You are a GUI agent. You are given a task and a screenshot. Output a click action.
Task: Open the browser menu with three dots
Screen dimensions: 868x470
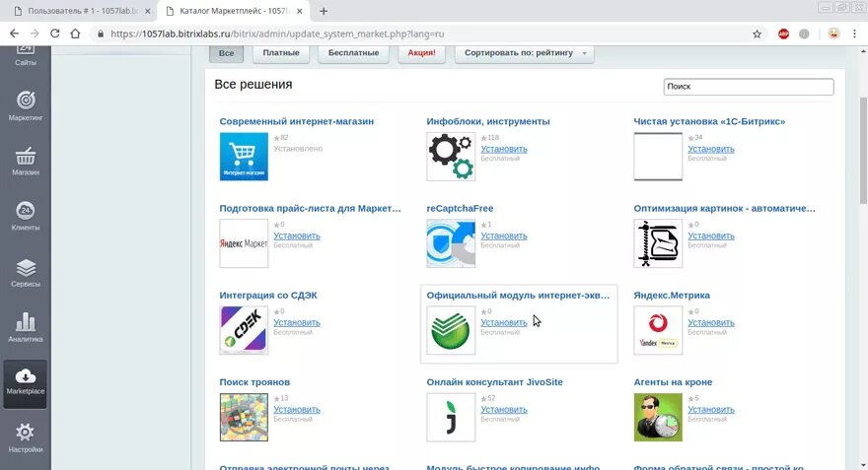(x=855, y=34)
